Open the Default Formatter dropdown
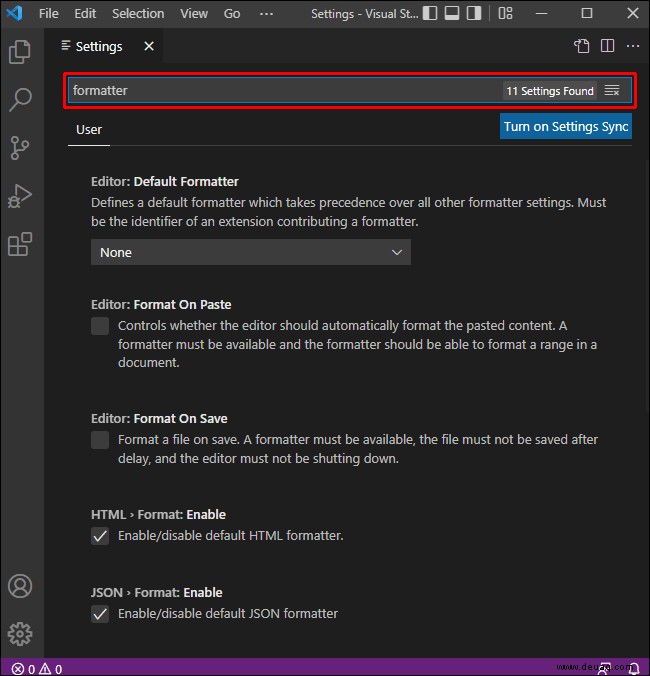Image resolution: width=650 pixels, height=676 pixels. click(251, 252)
